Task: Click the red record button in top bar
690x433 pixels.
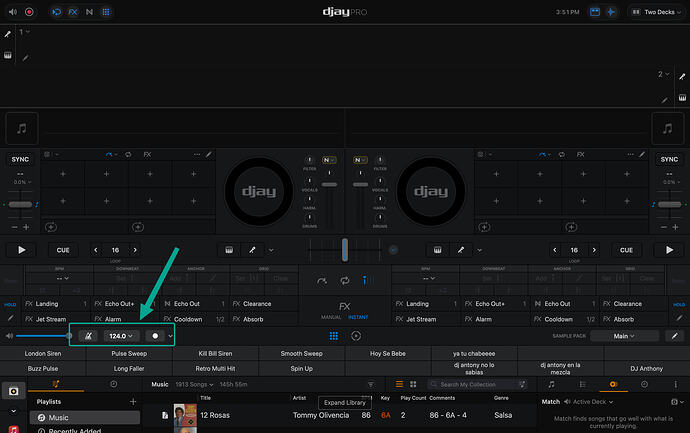Action: point(29,12)
